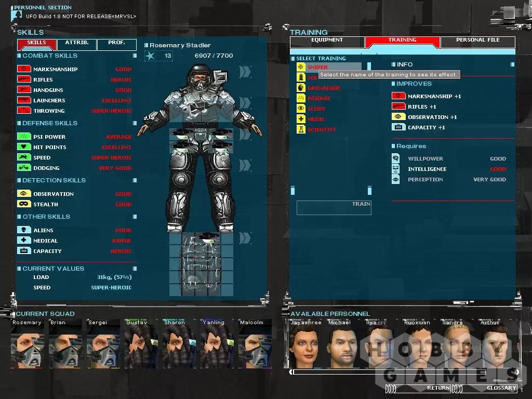The width and height of the screenshot is (532, 399).
Task: Switch to the Skills tab
Action: click(x=37, y=44)
